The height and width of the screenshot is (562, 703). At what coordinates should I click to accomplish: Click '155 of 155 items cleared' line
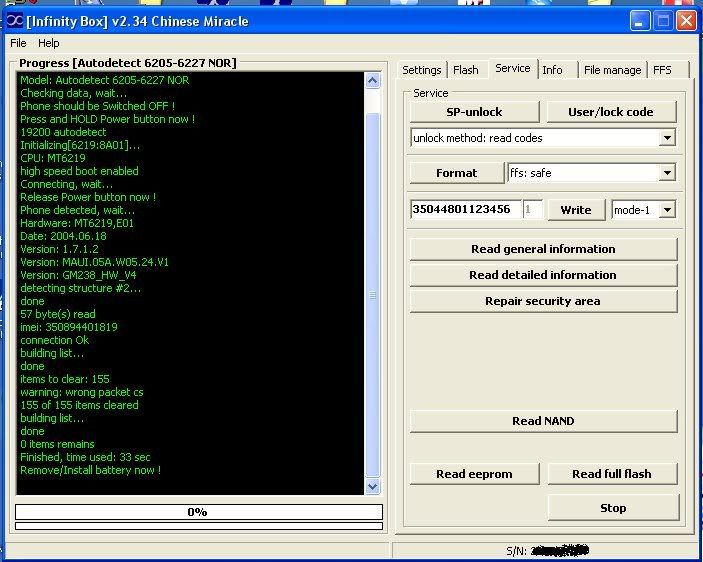pyautogui.click(x=79, y=405)
